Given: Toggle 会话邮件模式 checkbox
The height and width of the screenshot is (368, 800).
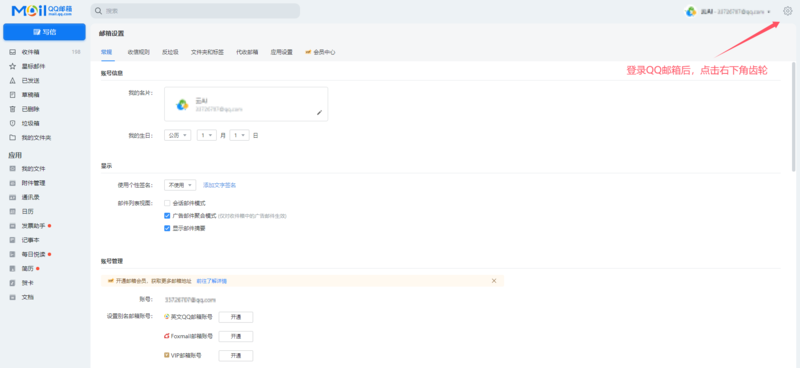Looking at the screenshot, I should click(x=167, y=203).
